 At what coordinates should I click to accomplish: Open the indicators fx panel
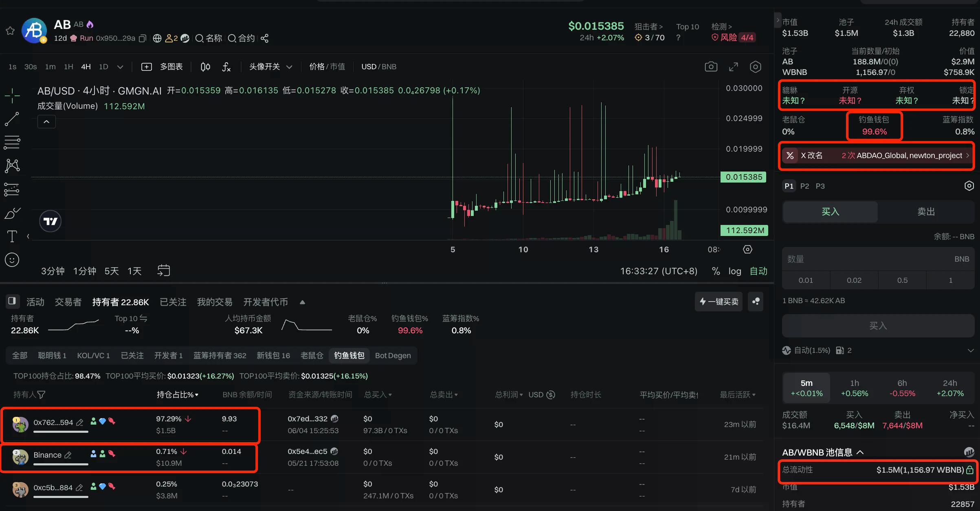pos(227,67)
